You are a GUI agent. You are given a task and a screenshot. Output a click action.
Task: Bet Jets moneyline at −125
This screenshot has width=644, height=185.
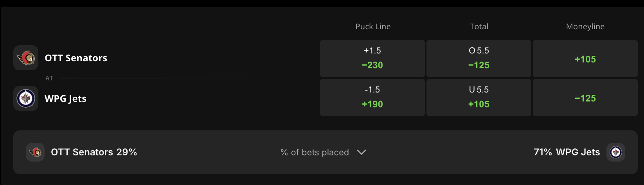click(585, 98)
